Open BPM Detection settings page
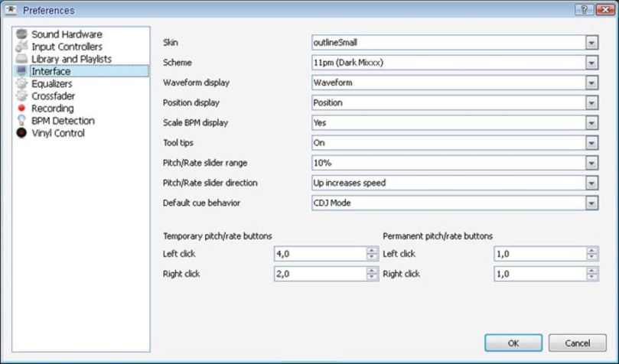 pyautogui.click(x=64, y=120)
